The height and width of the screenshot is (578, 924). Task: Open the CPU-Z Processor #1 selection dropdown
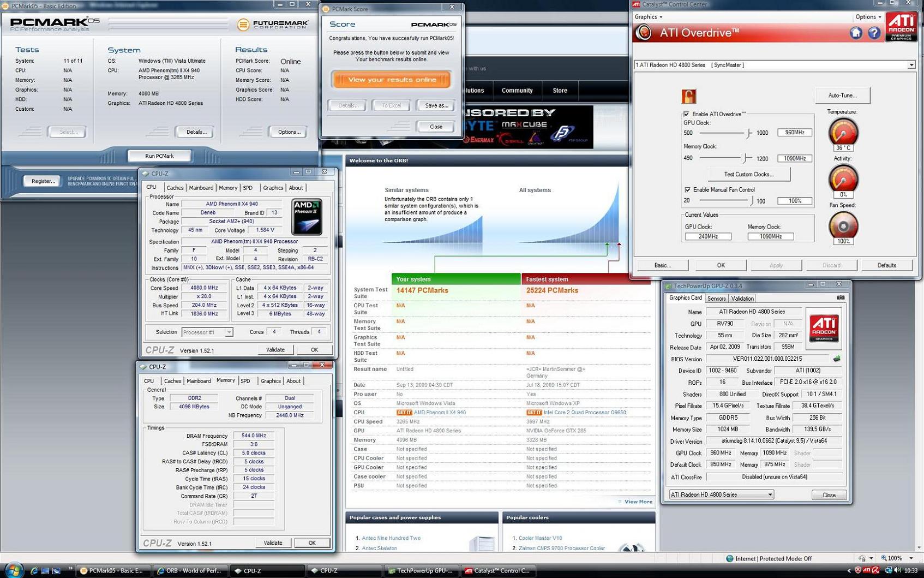(x=207, y=332)
